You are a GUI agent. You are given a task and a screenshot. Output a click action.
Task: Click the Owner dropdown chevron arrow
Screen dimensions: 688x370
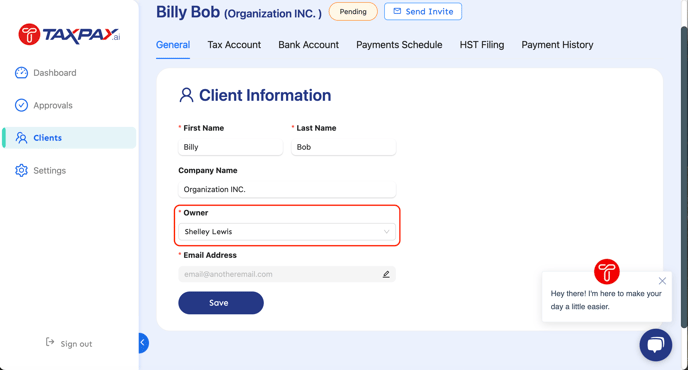[x=387, y=232]
